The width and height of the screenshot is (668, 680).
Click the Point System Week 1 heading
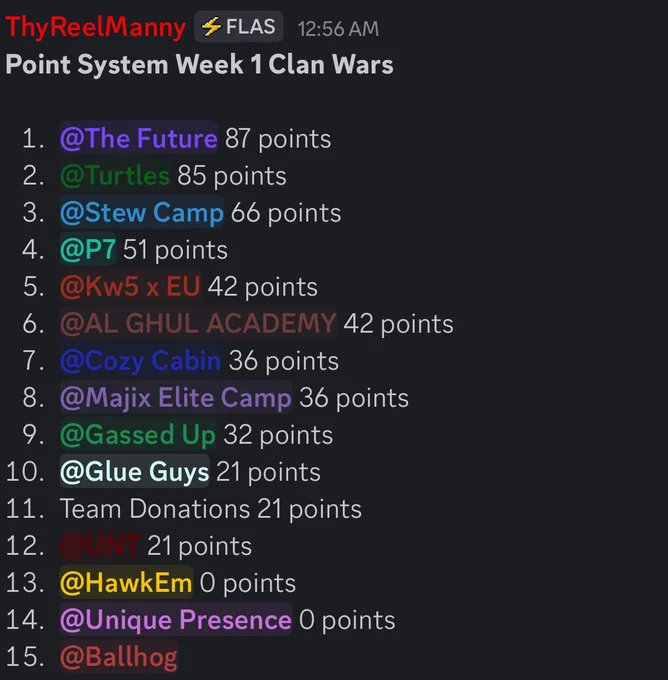pos(199,65)
